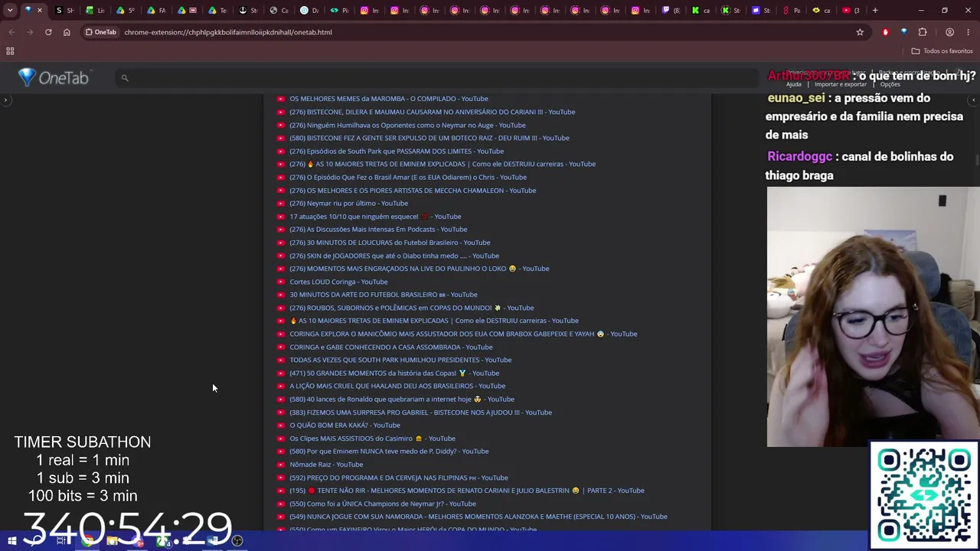Click the QR code image
Screen dimensions: 980x551
point(925,495)
